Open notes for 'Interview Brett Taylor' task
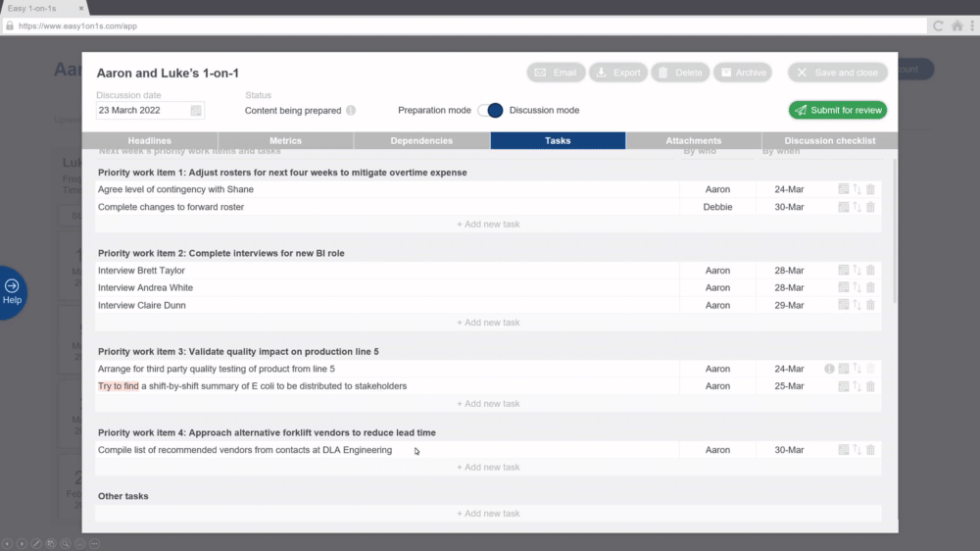Screen dimensions: 980x551 (x=843, y=271)
